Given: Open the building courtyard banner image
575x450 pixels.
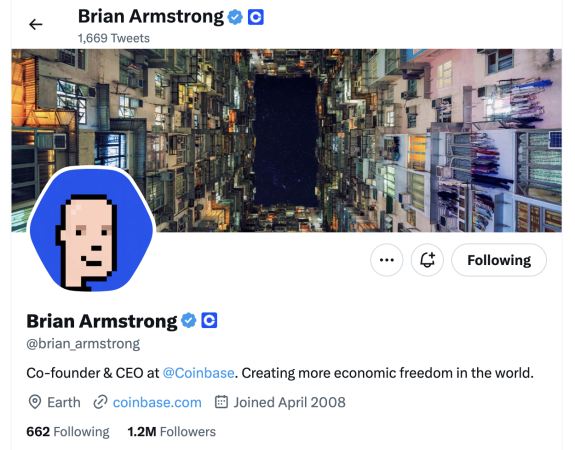Looking at the screenshot, I should point(286,140).
